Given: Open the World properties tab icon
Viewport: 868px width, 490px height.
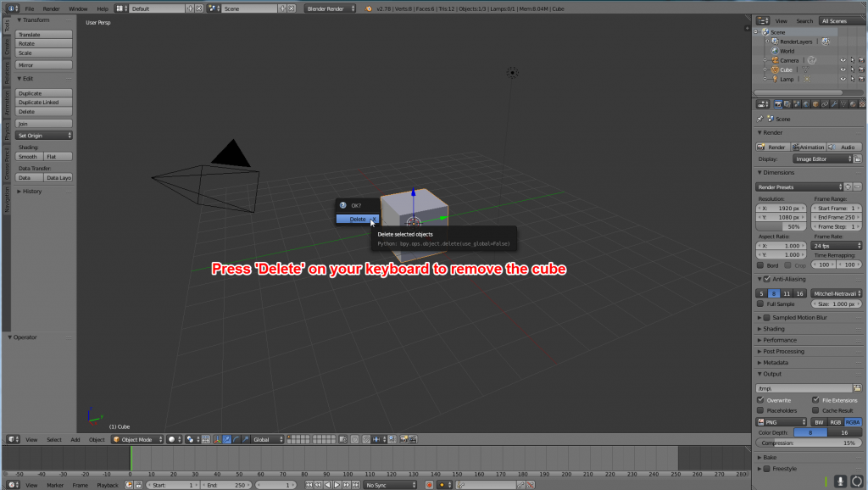Looking at the screenshot, I should (806, 104).
